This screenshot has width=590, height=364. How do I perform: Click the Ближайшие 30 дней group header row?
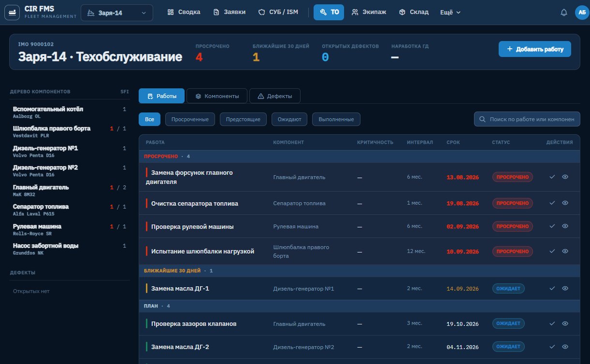(x=359, y=271)
